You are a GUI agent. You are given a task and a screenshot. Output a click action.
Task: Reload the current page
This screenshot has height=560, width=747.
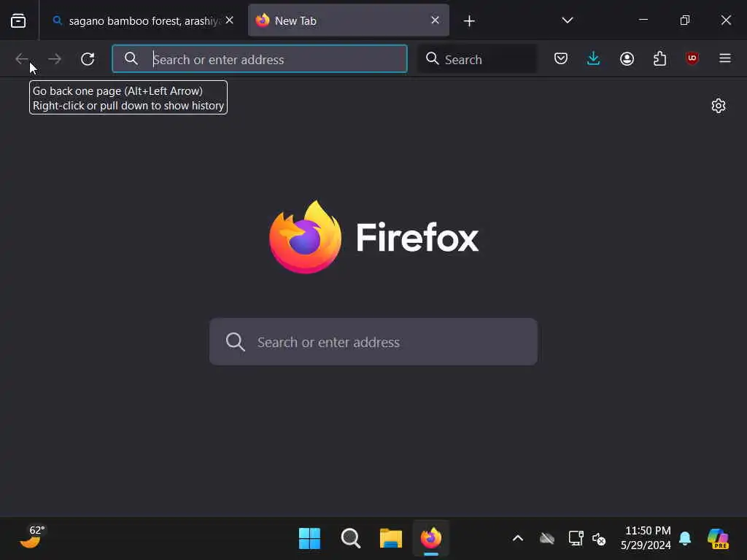[x=88, y=59]
